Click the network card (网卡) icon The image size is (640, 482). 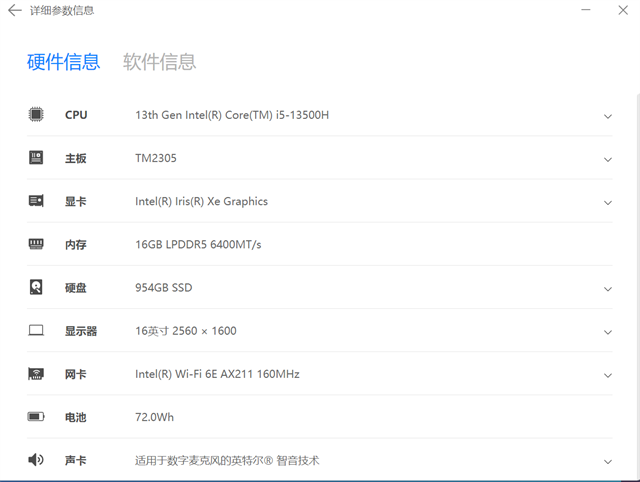[x=36, y=373]
